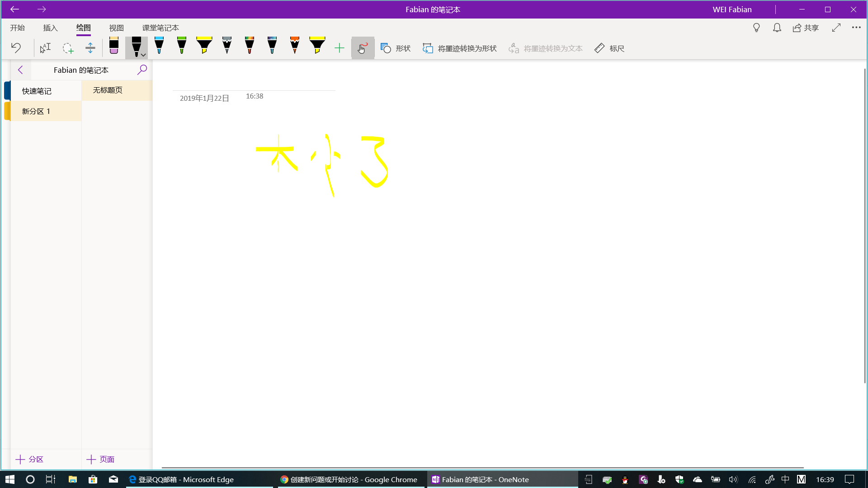Screen dimensions: 868x488
Task: Select the gray pencil
Action: coord(227,46)
